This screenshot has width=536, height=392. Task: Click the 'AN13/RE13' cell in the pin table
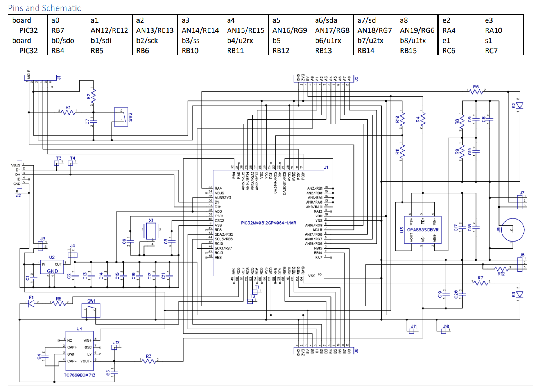(x=155, y=30)
